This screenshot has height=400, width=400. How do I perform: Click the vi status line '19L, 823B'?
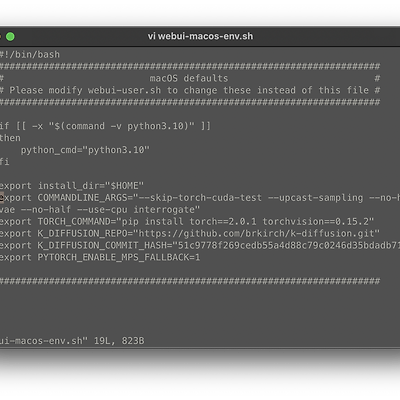tap(119, 341)
